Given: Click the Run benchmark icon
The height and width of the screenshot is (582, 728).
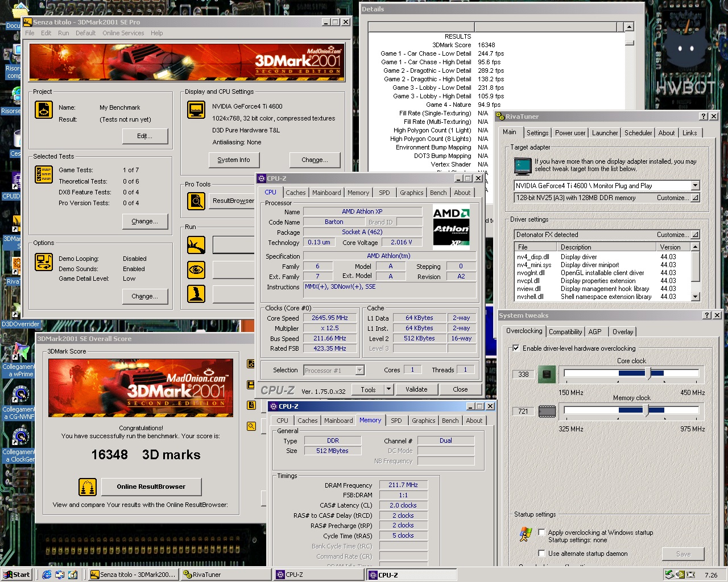Looking at the screenshot, I should [x=196, y=245].
